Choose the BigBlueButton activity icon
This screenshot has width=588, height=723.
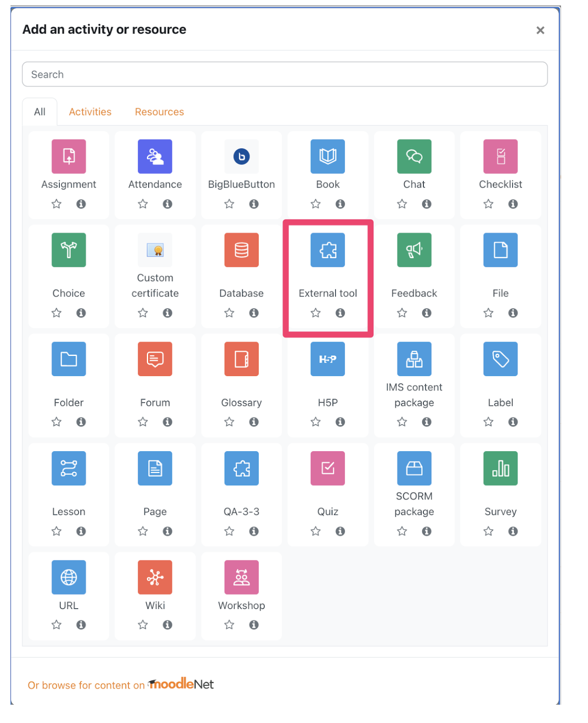click(x=241, y=156)
